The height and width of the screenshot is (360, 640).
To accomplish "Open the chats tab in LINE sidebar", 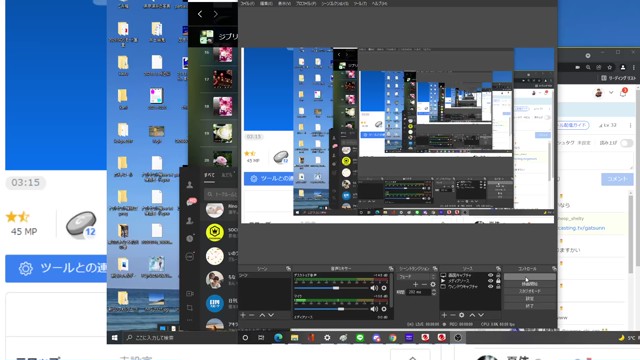I will click(x=191, y=202).
